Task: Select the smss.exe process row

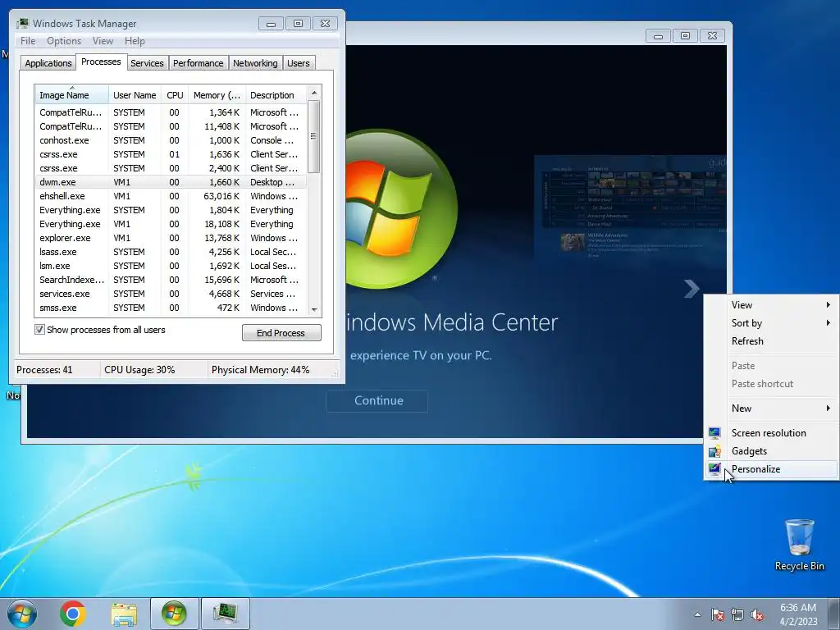Action: point(171,308)
